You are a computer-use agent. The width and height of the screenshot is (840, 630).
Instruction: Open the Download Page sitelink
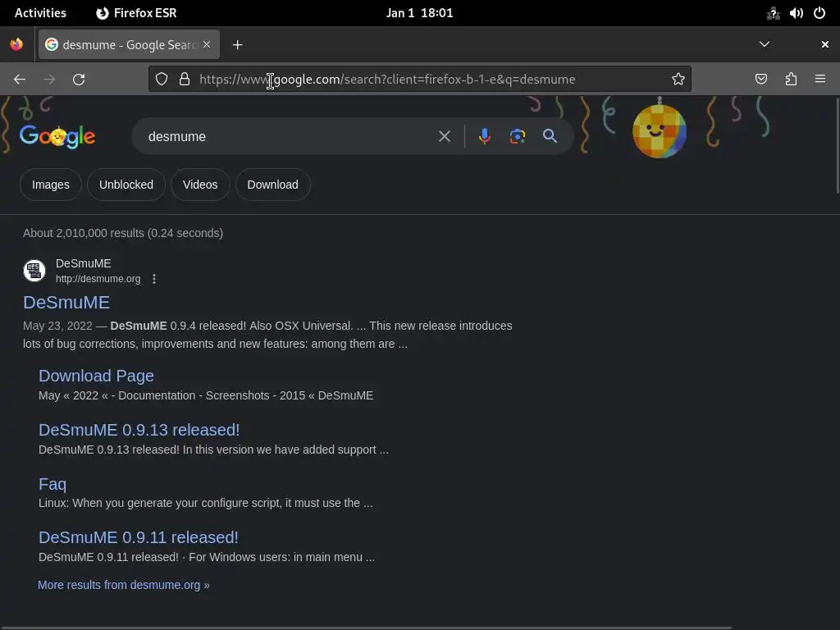(x=97, y=376)
